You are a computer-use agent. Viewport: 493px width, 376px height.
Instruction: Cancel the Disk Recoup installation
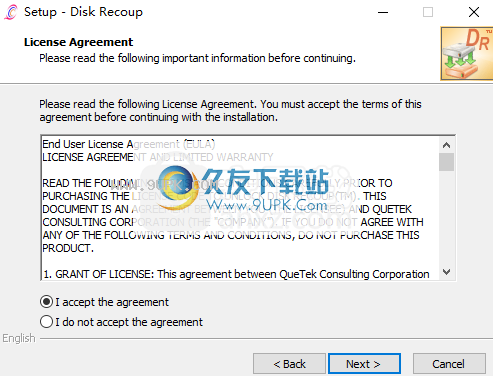[x=449, y=364]
